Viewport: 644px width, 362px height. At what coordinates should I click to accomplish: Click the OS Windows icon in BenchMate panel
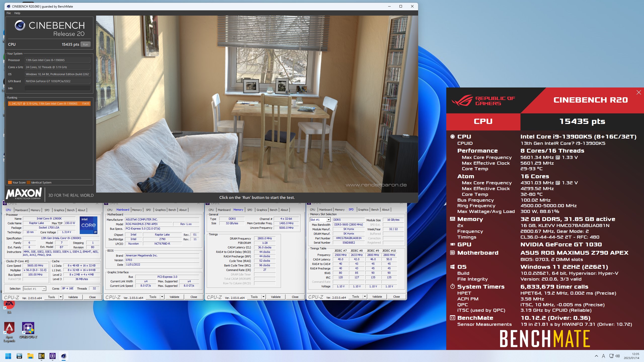(452, 267)
